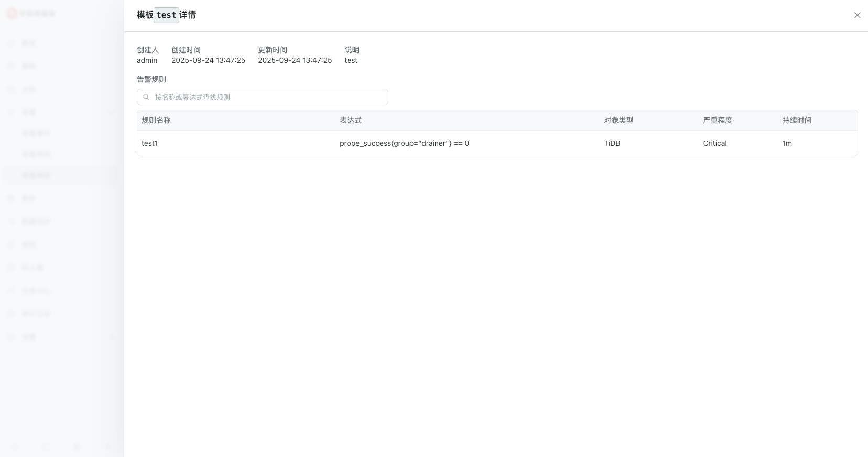Click the highlighted item in dimmed sidebar
Screen dimensions: 868x457
(x=36, y=175)
